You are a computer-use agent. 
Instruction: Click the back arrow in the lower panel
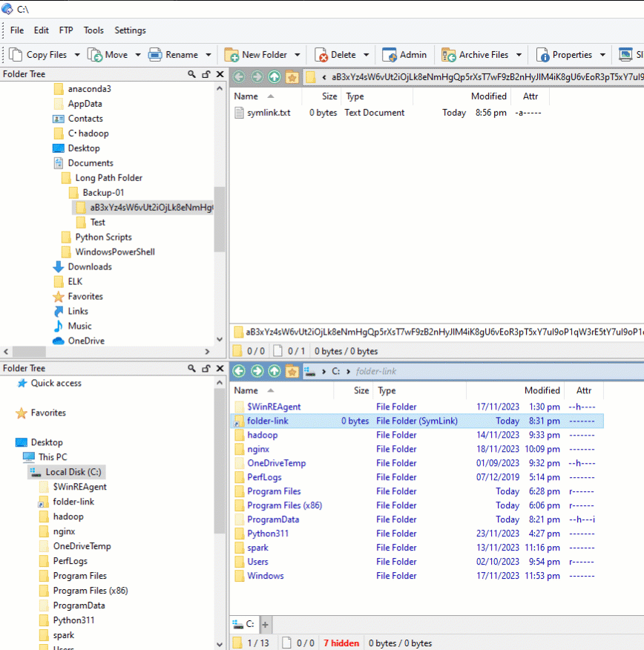[x=238, y=371]
